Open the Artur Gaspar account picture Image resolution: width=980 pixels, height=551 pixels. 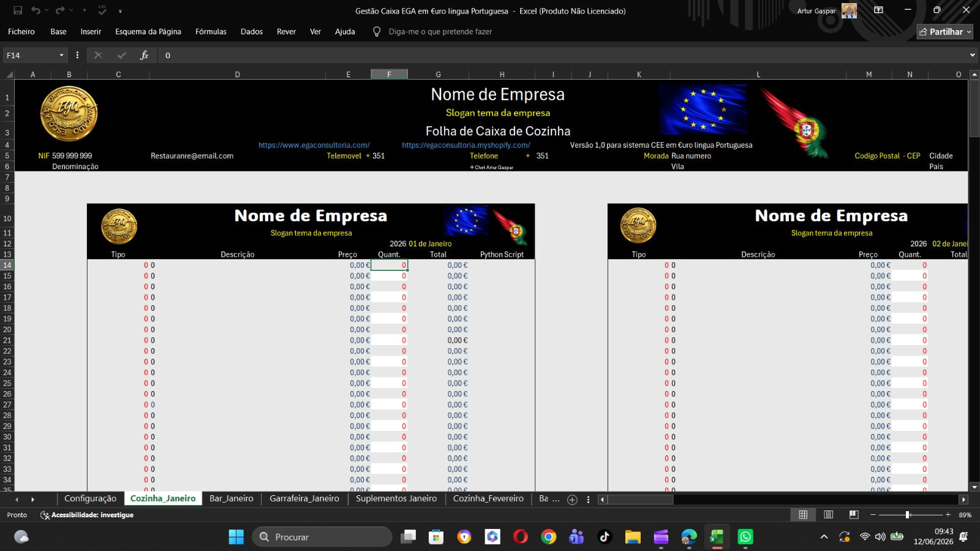(849, 10)
